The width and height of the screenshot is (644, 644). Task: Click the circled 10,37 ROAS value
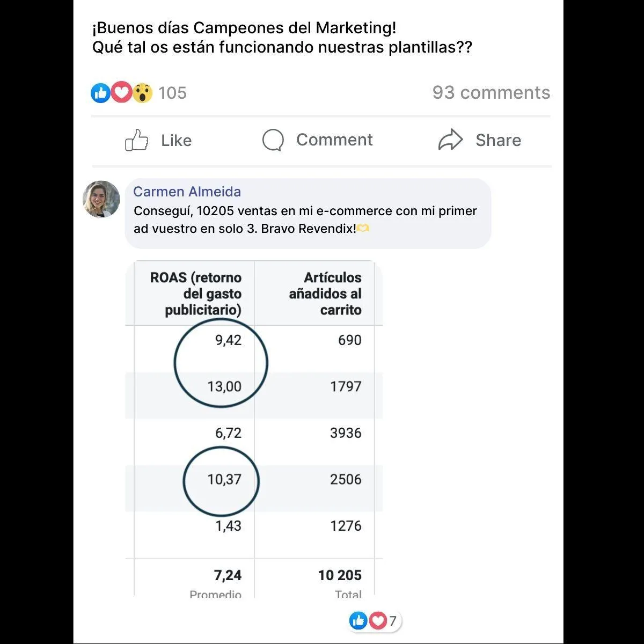tap(224, 479)
